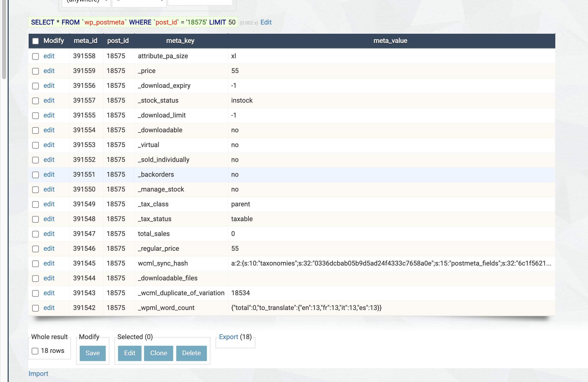
Task: Tick the select-all checkbox in the Modify header
Action: (36, 41)
